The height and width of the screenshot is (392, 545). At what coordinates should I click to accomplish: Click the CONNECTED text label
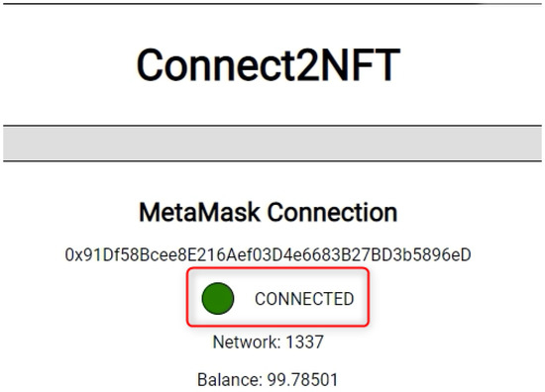click(x=304, y=299)
